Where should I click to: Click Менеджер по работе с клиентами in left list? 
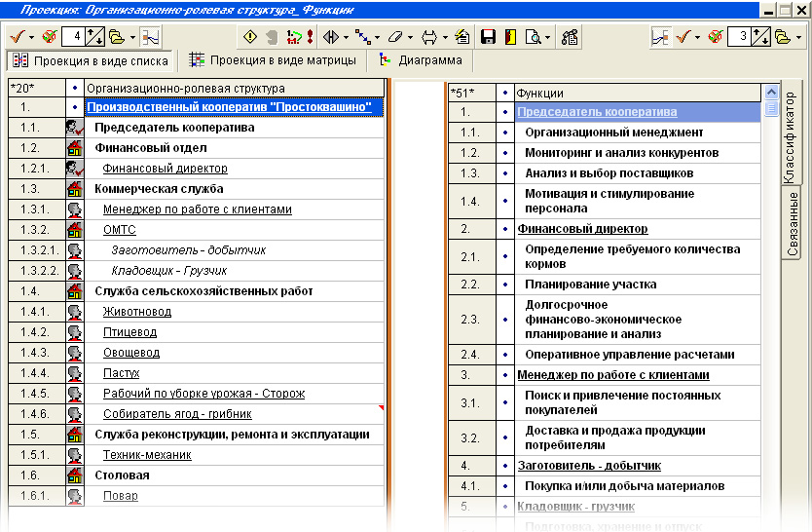(198, 209)
